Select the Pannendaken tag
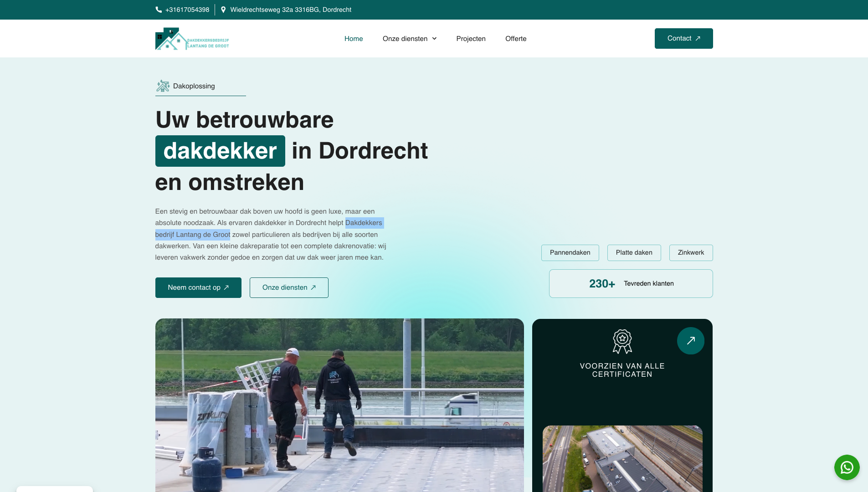The image size is (868, 492). pos(570,253)
